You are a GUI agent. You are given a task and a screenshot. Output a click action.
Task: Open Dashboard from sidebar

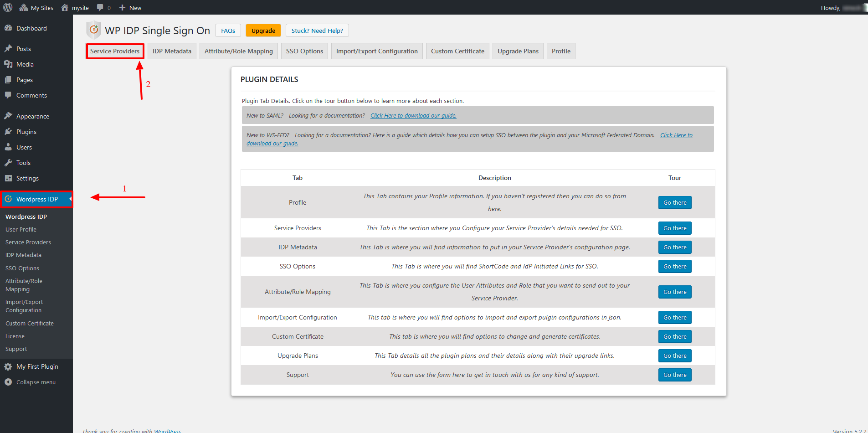tap(31, 28)
